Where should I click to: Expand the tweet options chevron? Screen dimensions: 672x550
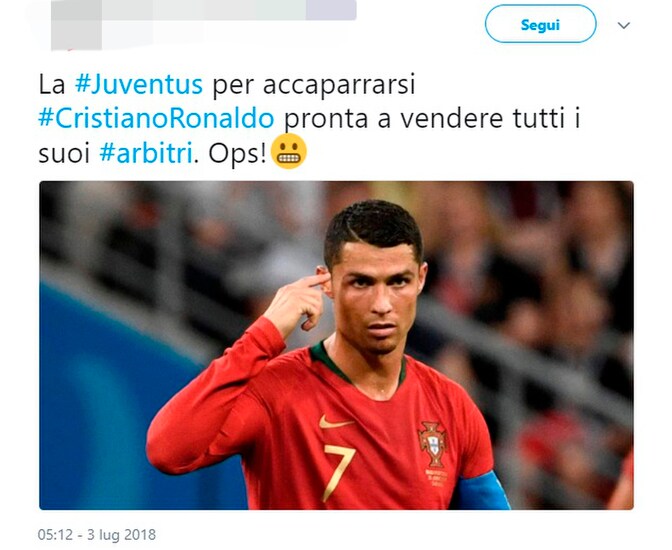624,25
